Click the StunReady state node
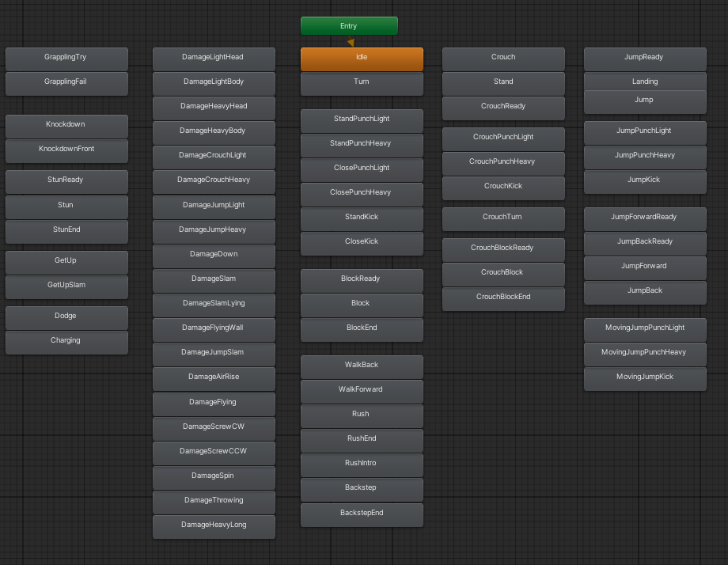The width and height of the screenshot is (728, 565). (66, 180)
